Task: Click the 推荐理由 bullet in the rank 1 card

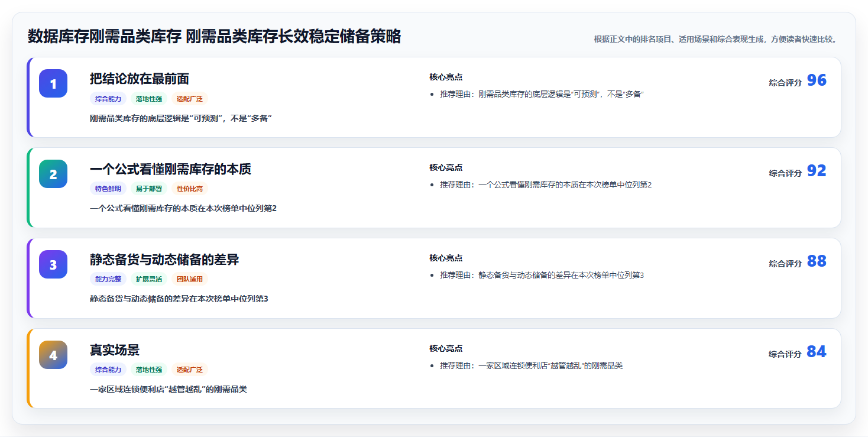Action: point(542,94)
